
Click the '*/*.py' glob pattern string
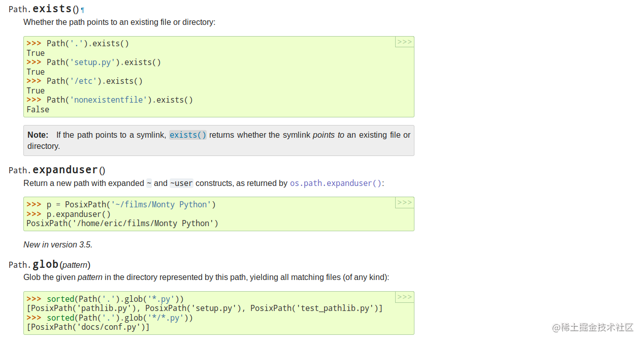[166, 317]
